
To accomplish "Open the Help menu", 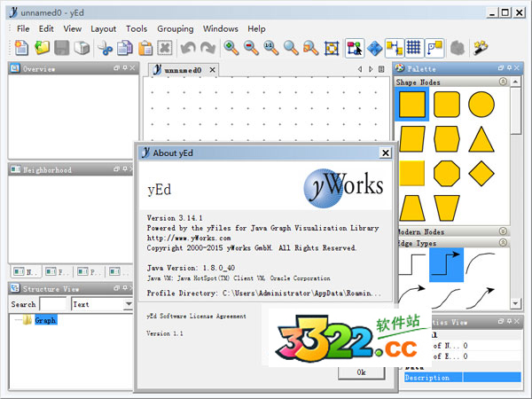I will (256, 29).
